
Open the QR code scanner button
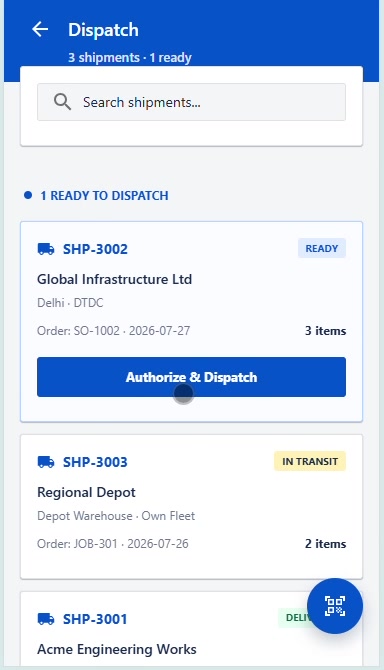pos(335,606)
